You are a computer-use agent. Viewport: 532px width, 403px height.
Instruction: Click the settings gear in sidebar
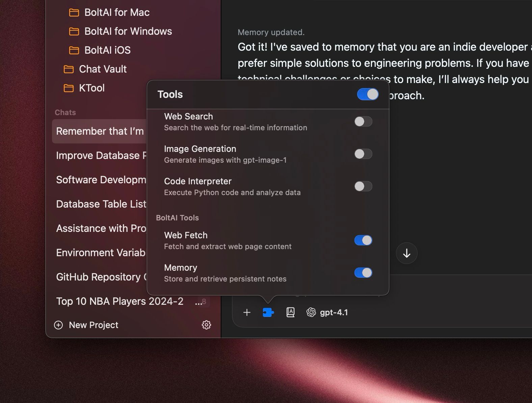(x=206, y=325)
